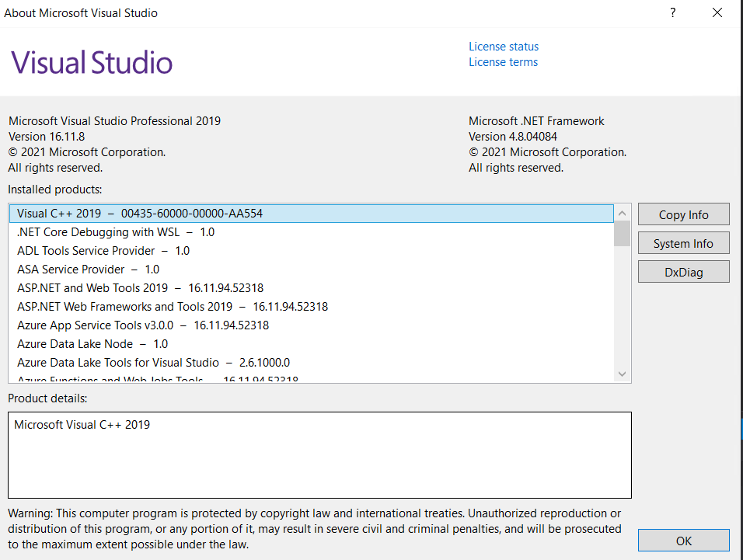Open System Info

[x=683, y=242]
